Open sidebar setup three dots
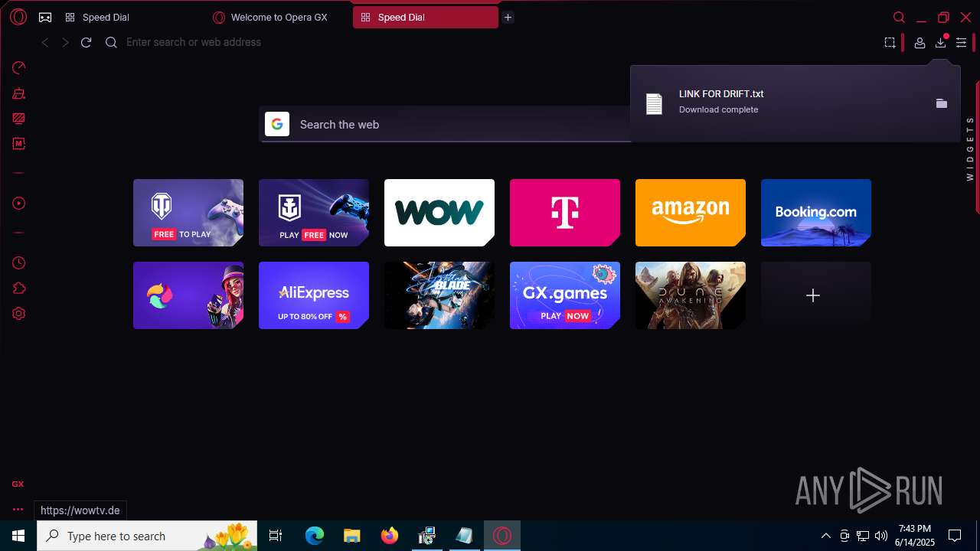Screen dimensions: 980x551 [18, 510]
